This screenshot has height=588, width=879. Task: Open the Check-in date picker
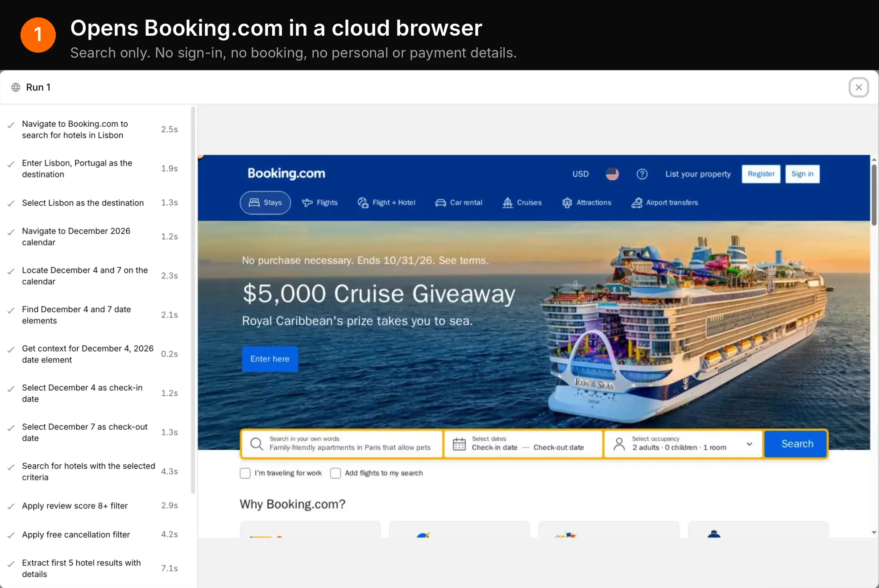pyautogui.click(x=494, y=447)
